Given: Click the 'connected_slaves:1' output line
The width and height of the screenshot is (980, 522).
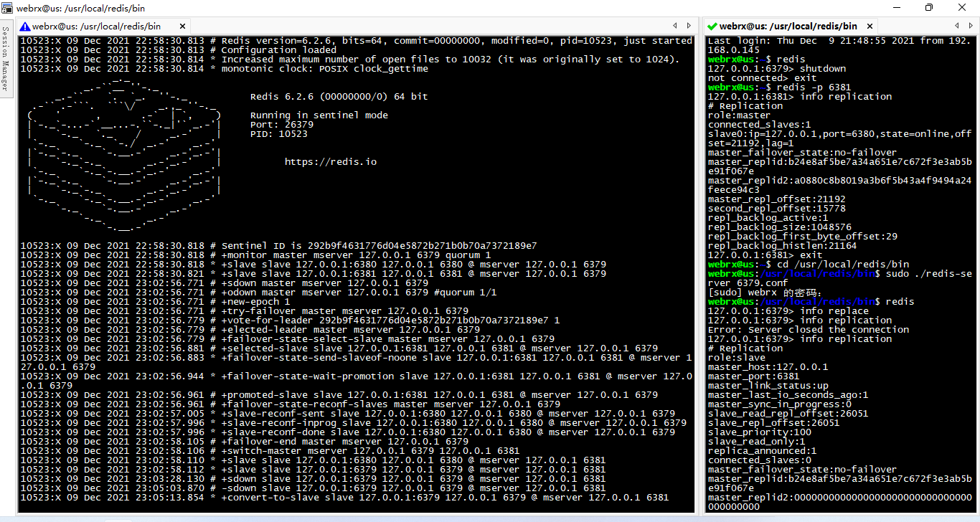Looking at the screenshot, I should click(x=759, y=125).
